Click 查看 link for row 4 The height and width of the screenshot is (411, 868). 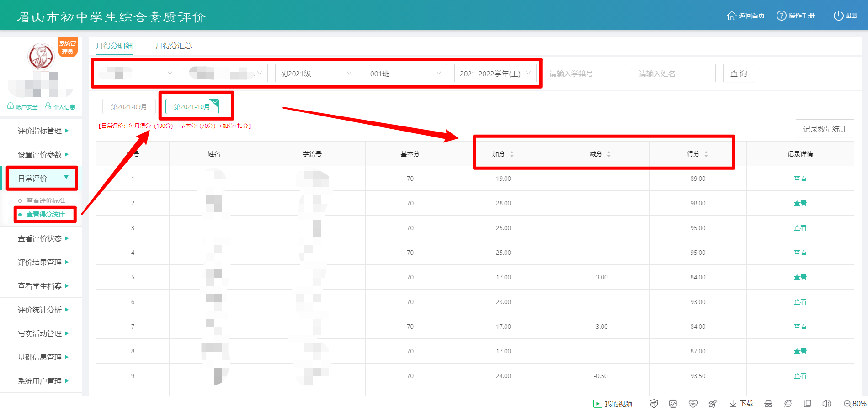tap(800, 253)
